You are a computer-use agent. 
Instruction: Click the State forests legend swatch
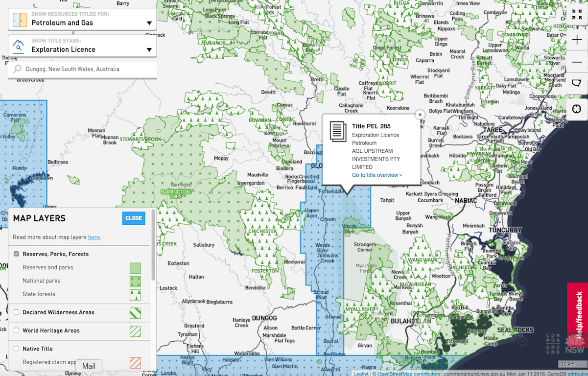tap(135, 294)
